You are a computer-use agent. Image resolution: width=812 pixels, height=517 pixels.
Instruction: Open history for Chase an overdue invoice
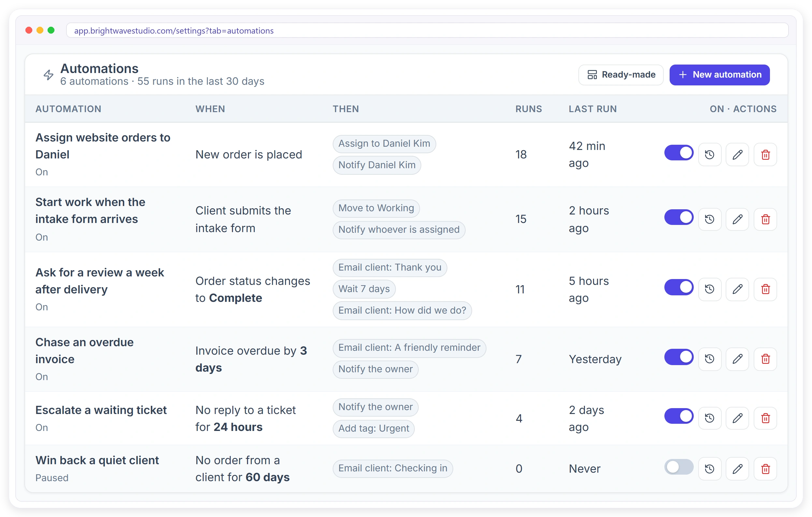point(709,359)
